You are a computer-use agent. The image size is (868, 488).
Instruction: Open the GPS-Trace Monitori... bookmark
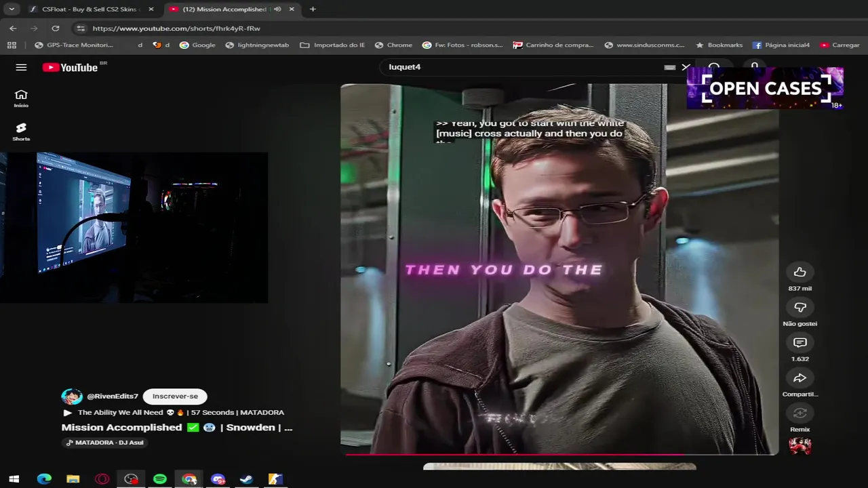coord(73,45)
